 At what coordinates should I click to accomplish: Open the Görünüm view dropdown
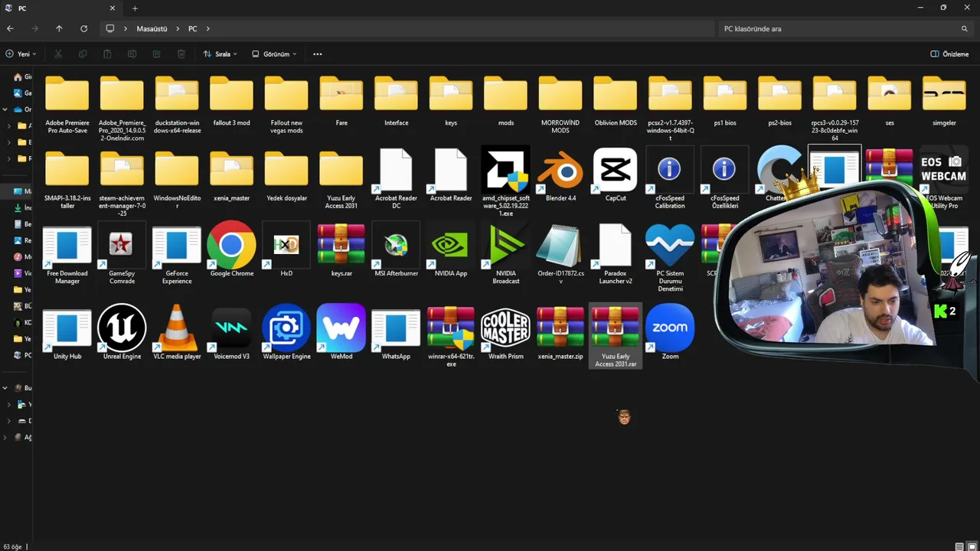(x=274, y=54)
